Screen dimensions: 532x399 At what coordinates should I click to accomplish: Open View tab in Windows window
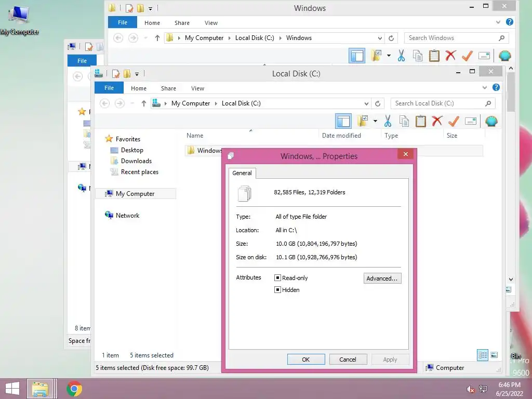211,23
